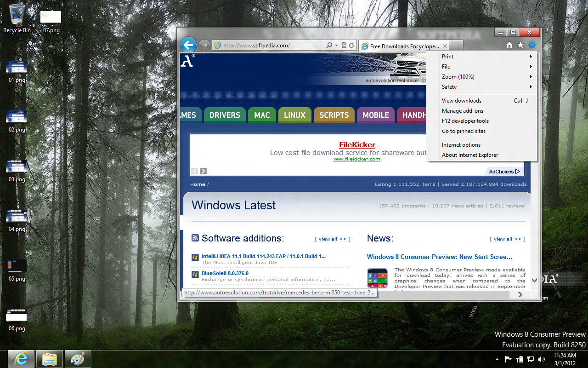Click view all next to News

[508, 239]
